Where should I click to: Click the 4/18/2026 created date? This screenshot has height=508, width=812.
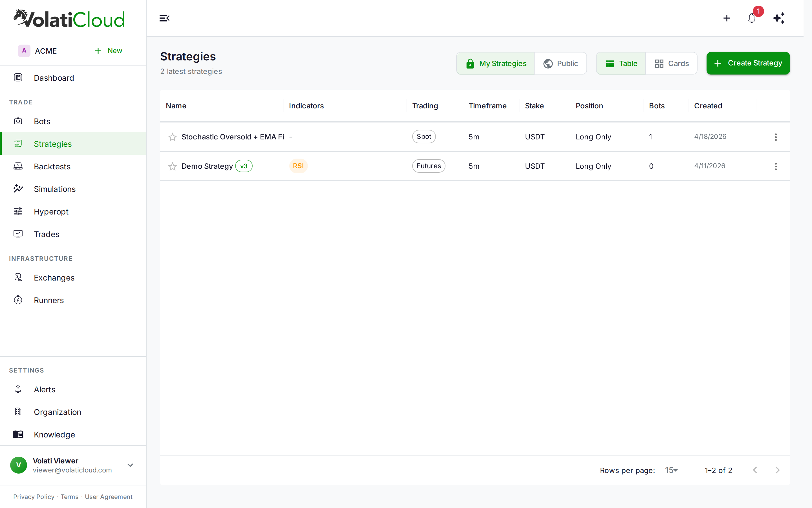tap(710, 136)
